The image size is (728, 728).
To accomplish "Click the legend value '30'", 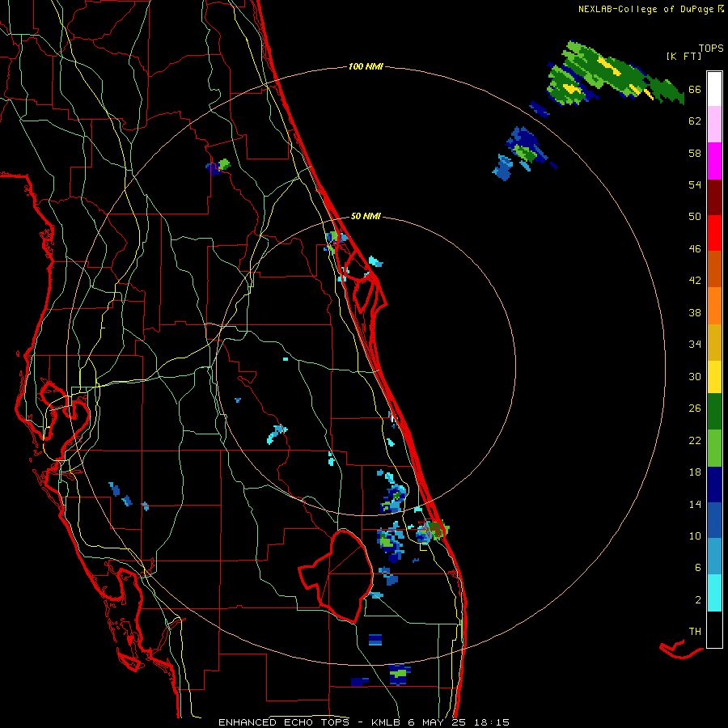I will 695,376.
